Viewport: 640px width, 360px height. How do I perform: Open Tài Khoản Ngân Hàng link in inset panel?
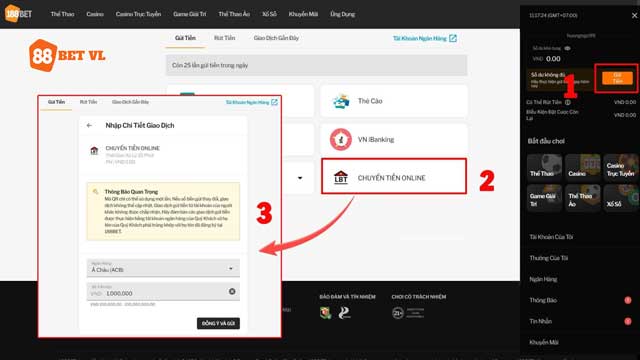click(247, 102)
